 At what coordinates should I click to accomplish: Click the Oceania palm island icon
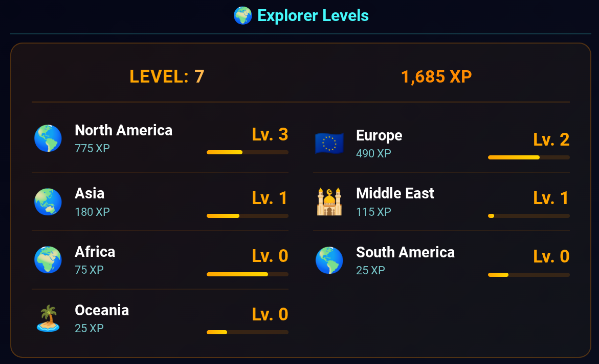click(48, 319)
